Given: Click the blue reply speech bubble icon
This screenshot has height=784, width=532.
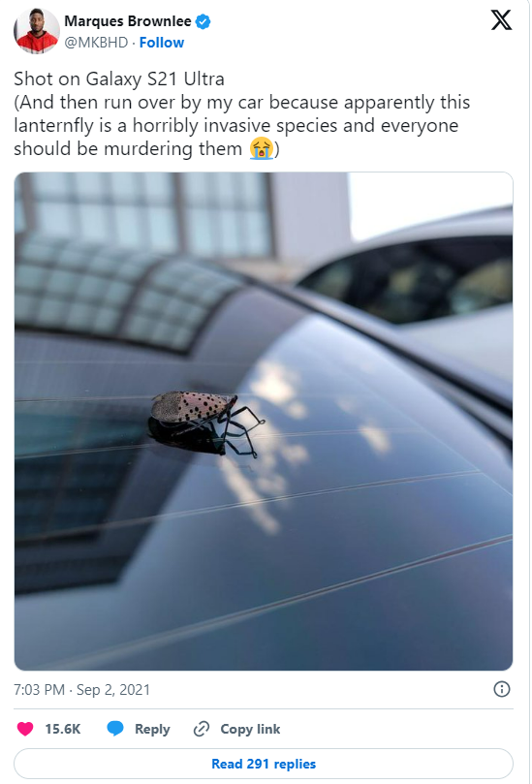Looking at the screenshot, I should [115, 729].
